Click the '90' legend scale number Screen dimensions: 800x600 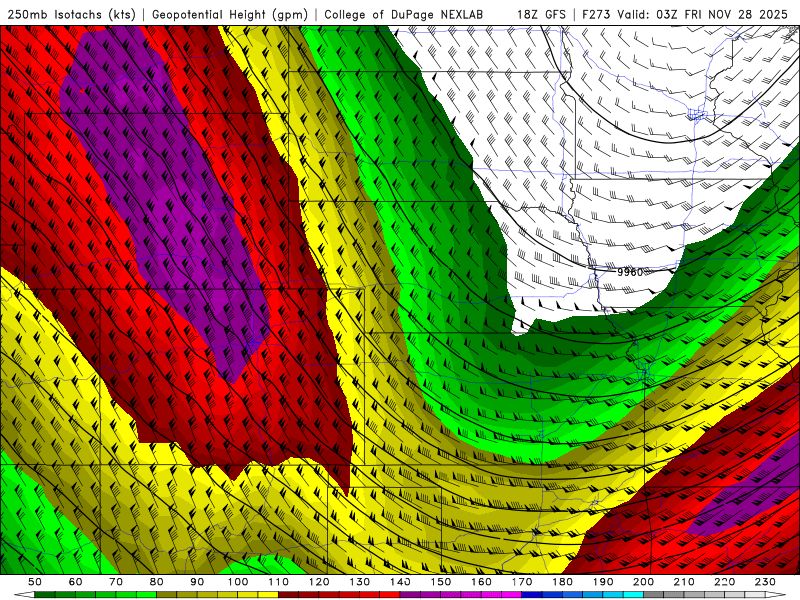point(197,582)
